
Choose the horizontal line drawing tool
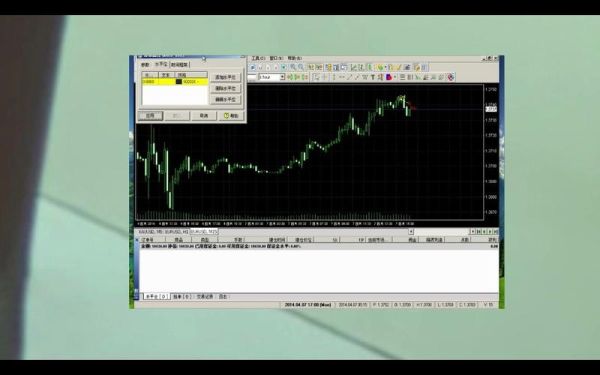342,77
